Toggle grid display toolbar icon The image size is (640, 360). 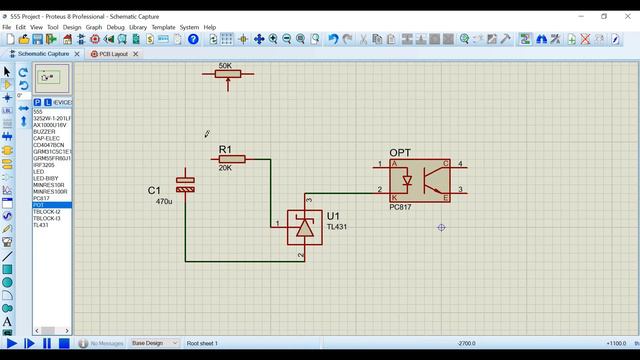[227, 39]
